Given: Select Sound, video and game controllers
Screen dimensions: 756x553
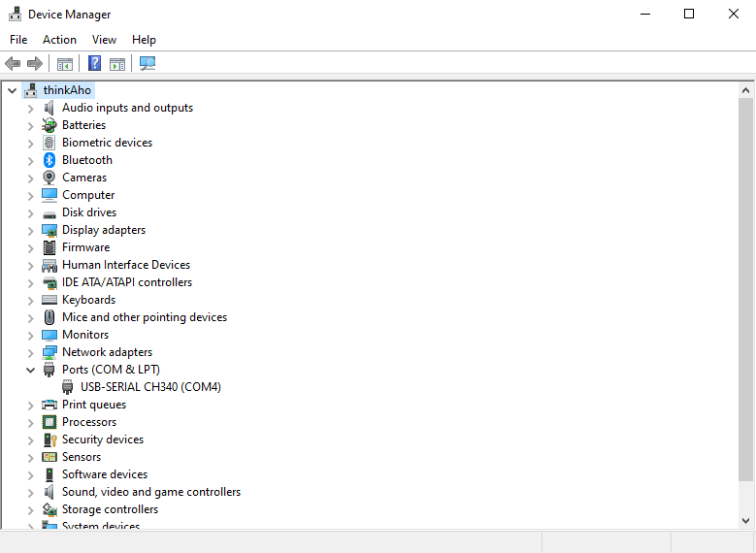Looking at the screenshot, I should tap(150, 492).
